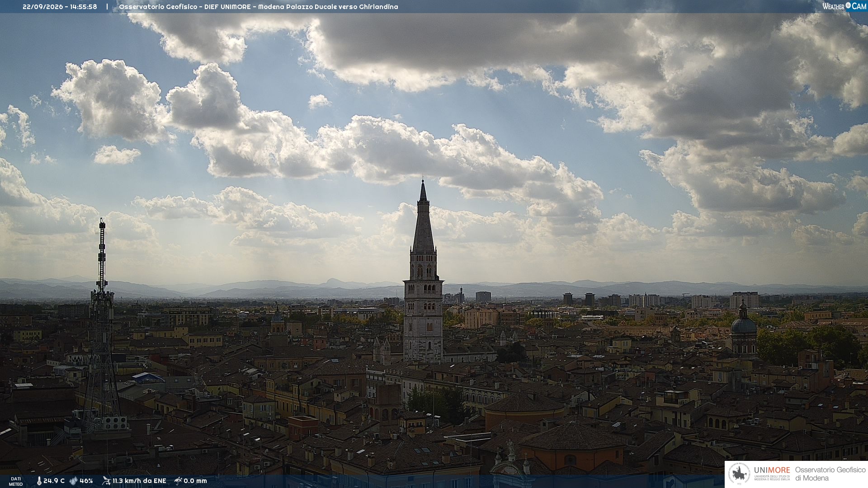Click the UNIMORE wordmark in the logo banner
Screen dimensions: 868x488
point(772,470)
